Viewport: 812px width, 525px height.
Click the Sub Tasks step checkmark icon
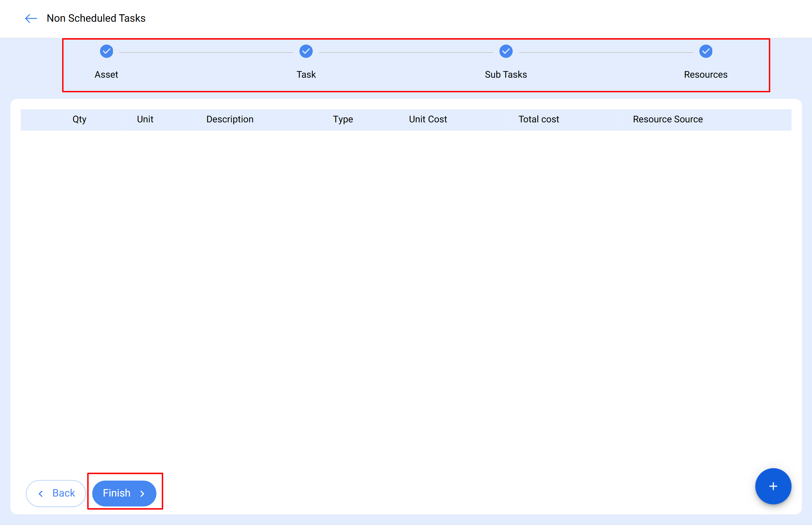point(506,51)
